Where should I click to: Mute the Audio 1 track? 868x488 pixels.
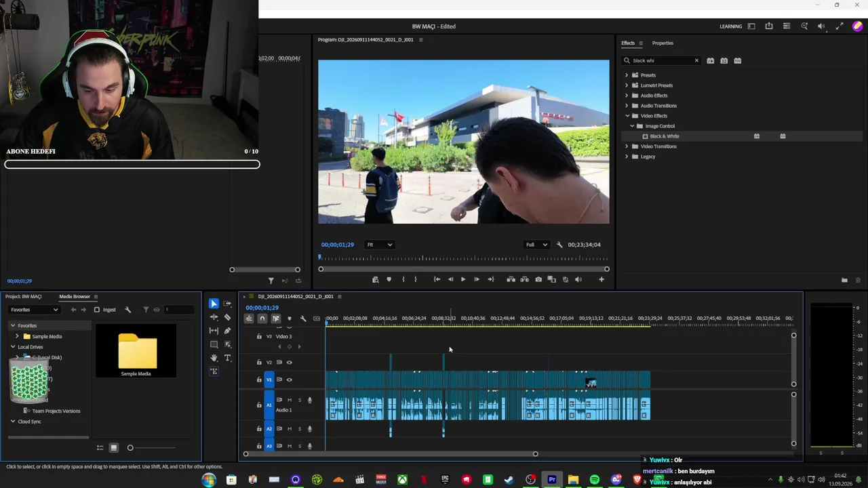[290, 400]
